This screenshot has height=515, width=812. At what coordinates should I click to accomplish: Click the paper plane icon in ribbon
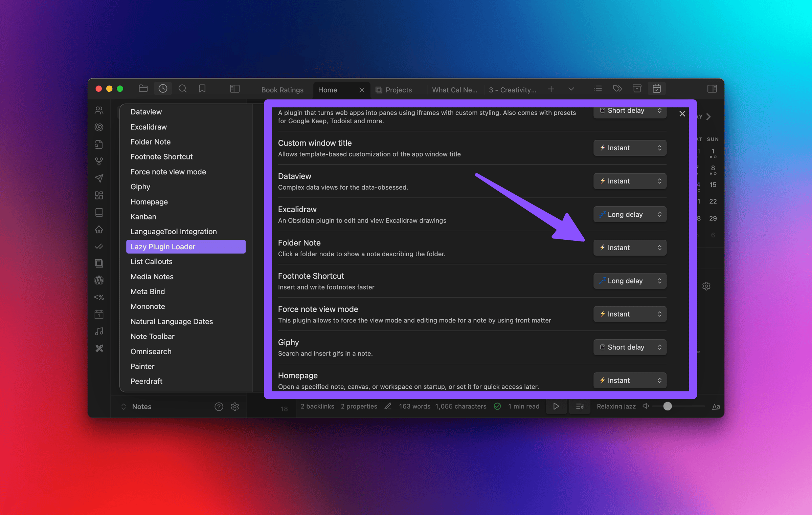click(x=99, y=178)
